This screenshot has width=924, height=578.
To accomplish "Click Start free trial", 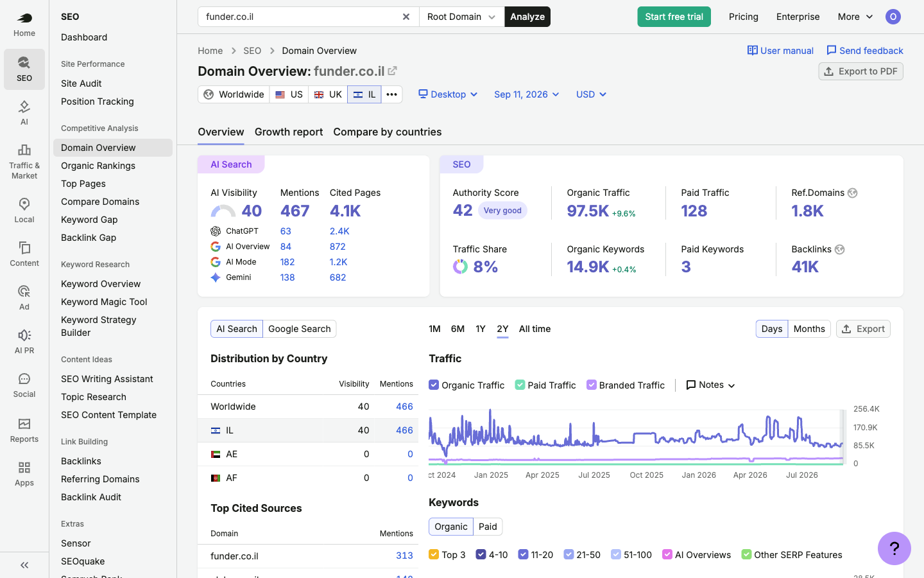I will (x=674, y=17).
